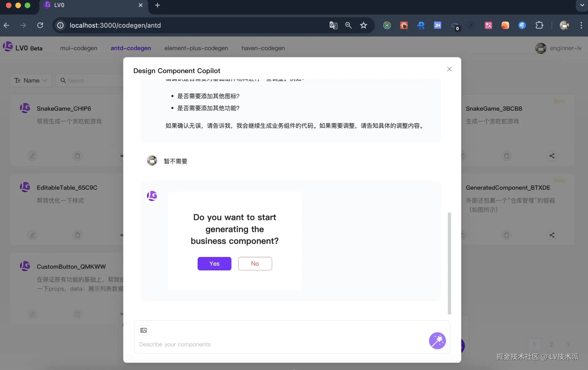Bookmark page with star icon

pyautogui.click(x=363, y=25)
